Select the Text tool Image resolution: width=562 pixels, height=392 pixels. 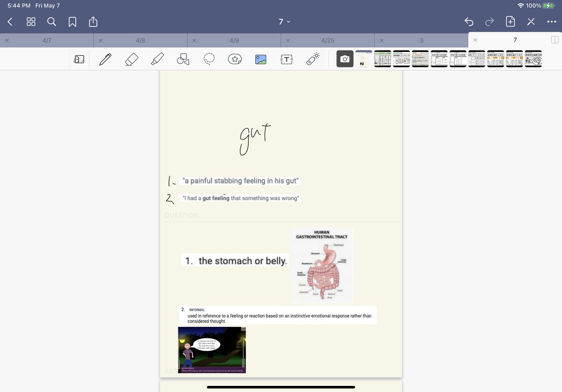pos(286,58)
